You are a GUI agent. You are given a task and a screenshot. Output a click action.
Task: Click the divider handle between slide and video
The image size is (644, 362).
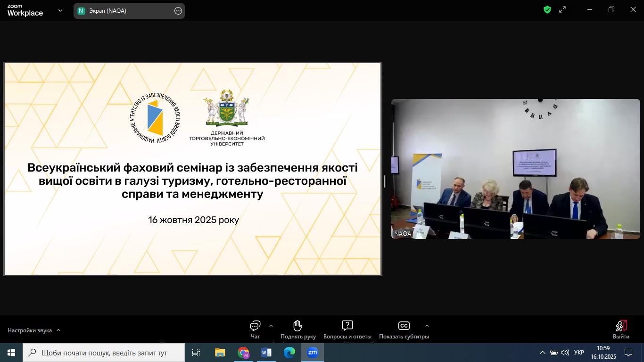click(385, 181)
